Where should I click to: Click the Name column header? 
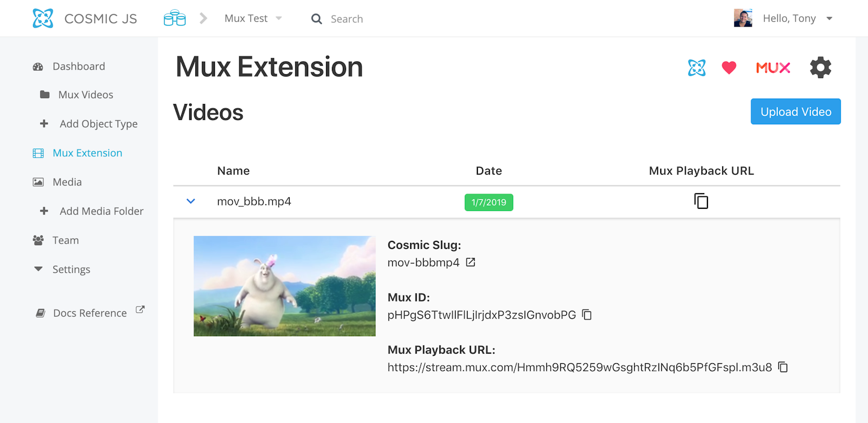coord(233,171)
